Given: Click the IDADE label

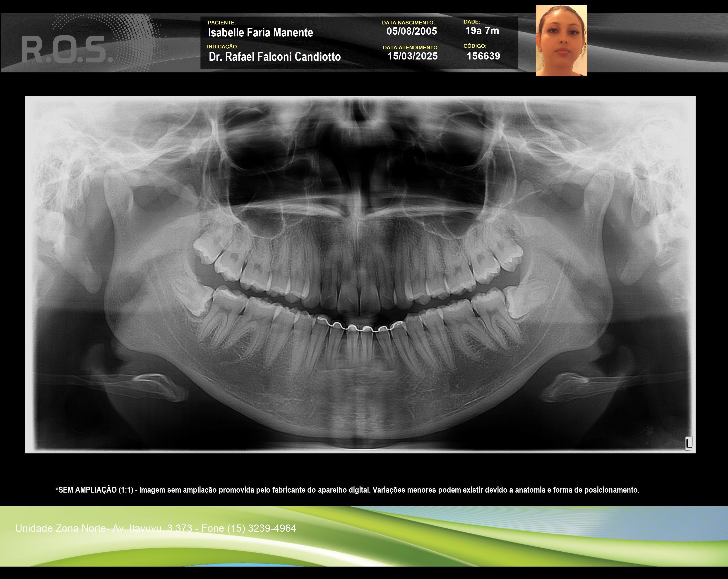Looking at the screenshot, I should (471, 21).
